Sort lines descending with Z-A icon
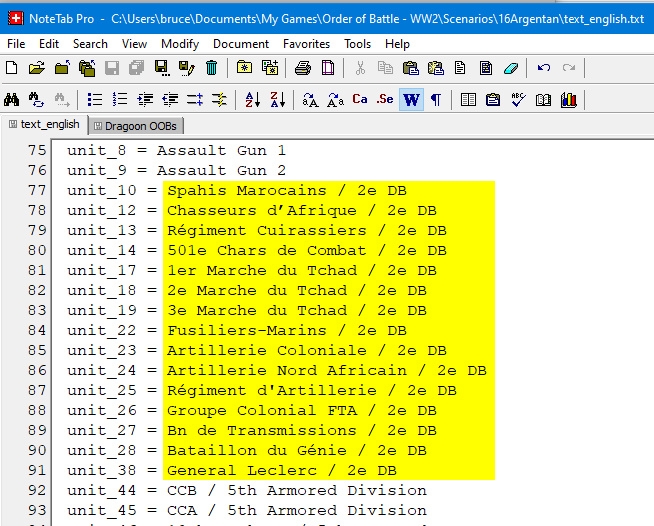Viewport: 654px width, 526px height. click(277, 99)
